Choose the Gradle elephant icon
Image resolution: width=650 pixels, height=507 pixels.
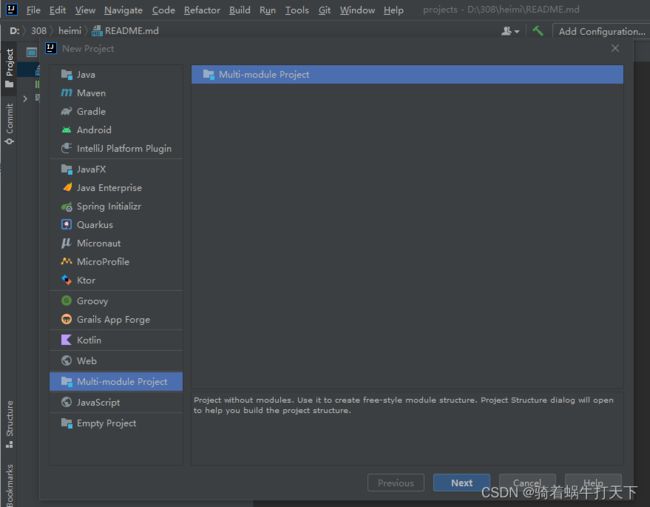pyautogui.click(x=66, y=112)
